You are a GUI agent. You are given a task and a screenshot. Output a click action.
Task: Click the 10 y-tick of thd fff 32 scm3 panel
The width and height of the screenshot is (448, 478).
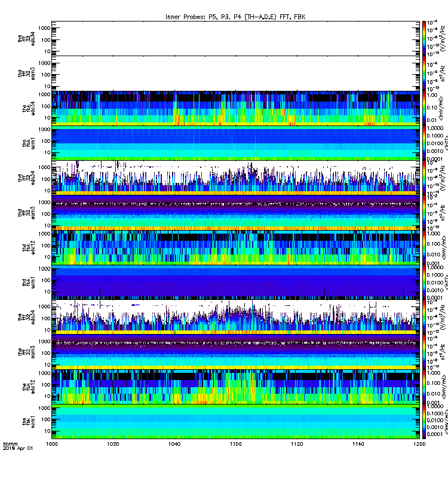pyautogui.click(x=47, y=226)
